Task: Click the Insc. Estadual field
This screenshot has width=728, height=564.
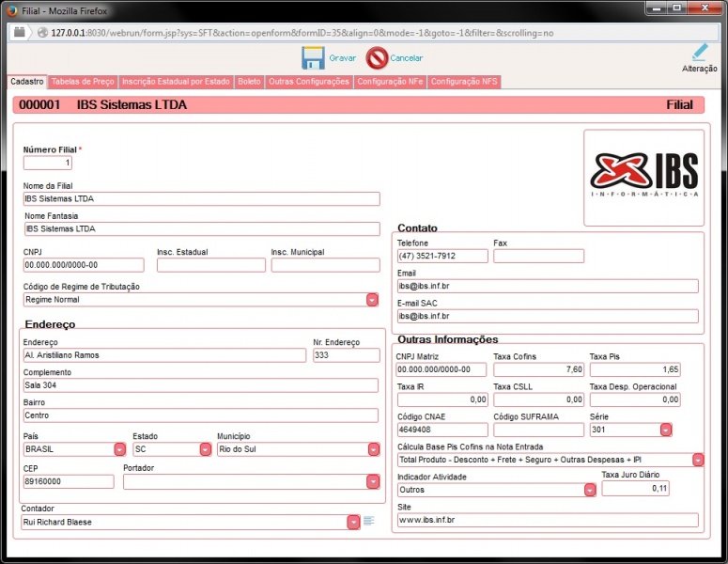Action: coord(211,265)
